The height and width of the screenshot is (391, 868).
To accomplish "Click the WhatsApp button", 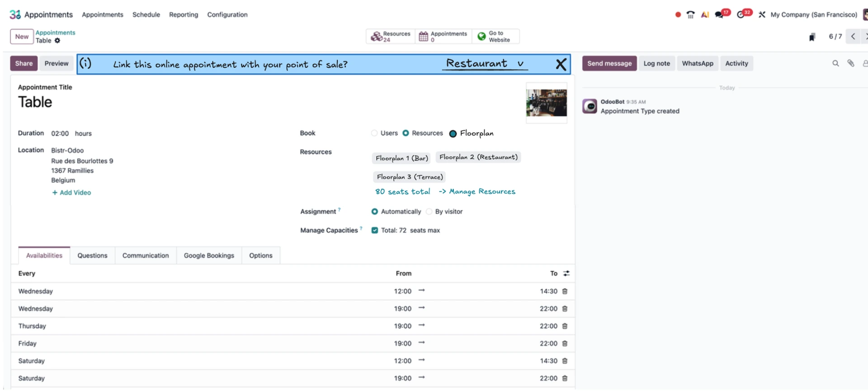I will pos(698,64).
